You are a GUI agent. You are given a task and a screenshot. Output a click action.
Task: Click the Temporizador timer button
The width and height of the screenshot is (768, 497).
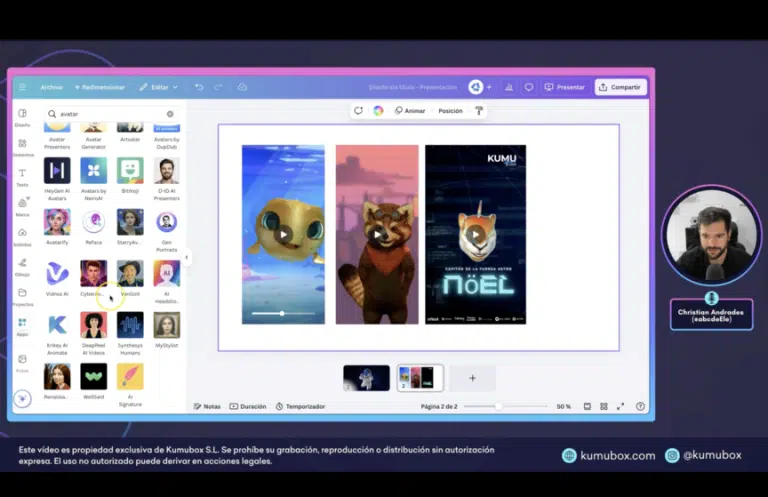pyautogui.click(x=301, y=406)
